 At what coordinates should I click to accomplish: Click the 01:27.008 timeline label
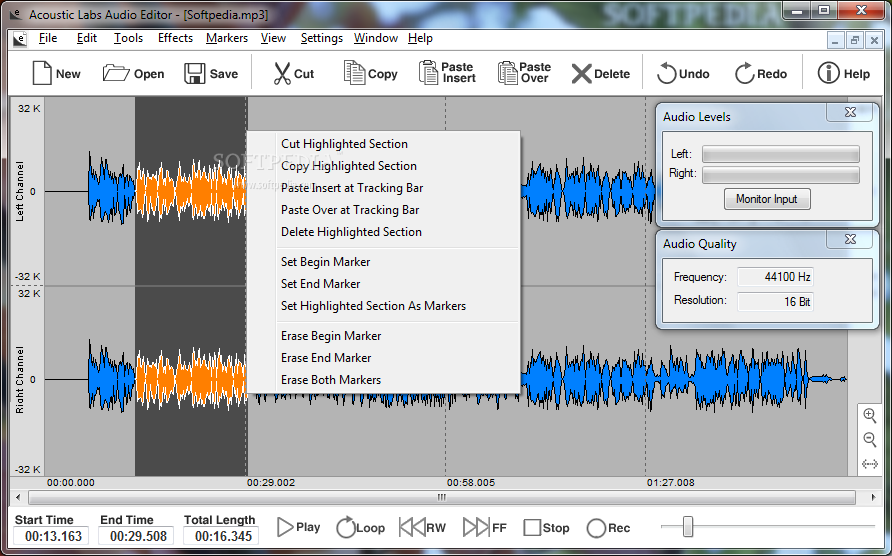(x=670, y=483)
